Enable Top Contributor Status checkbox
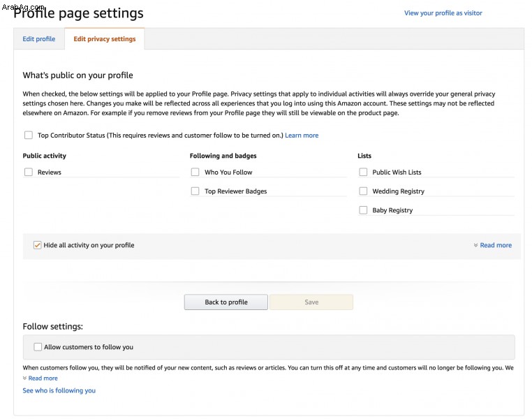This screenshot has height=419, width=532. [29, 135]
